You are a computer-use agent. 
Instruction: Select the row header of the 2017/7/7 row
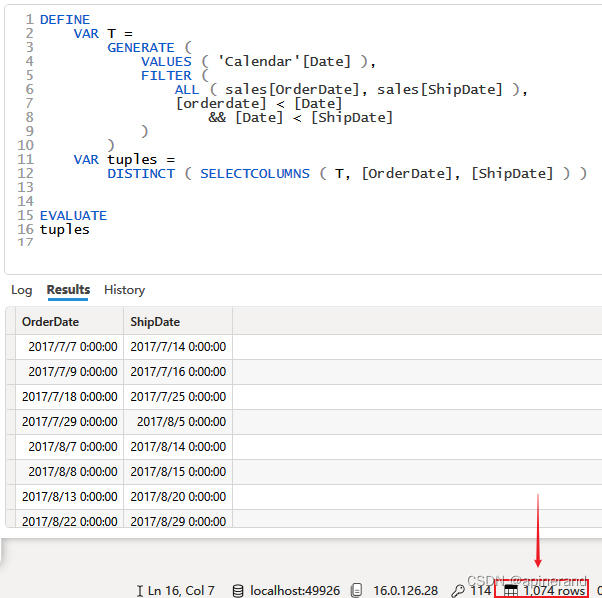11,347
